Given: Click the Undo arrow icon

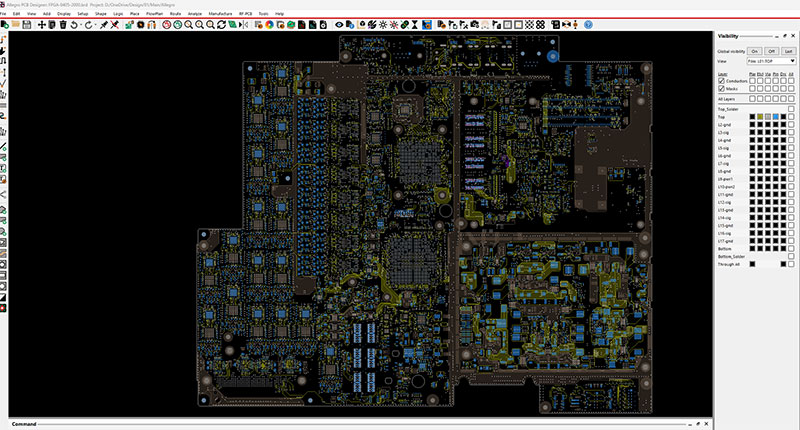Looking at the screenshot, I should pos(74,24).
